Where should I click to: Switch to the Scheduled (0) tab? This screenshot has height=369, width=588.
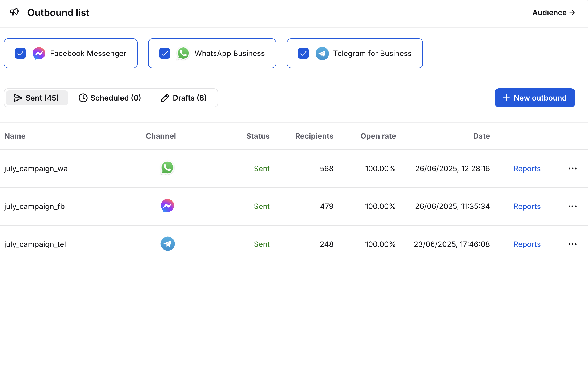point(110,98)
